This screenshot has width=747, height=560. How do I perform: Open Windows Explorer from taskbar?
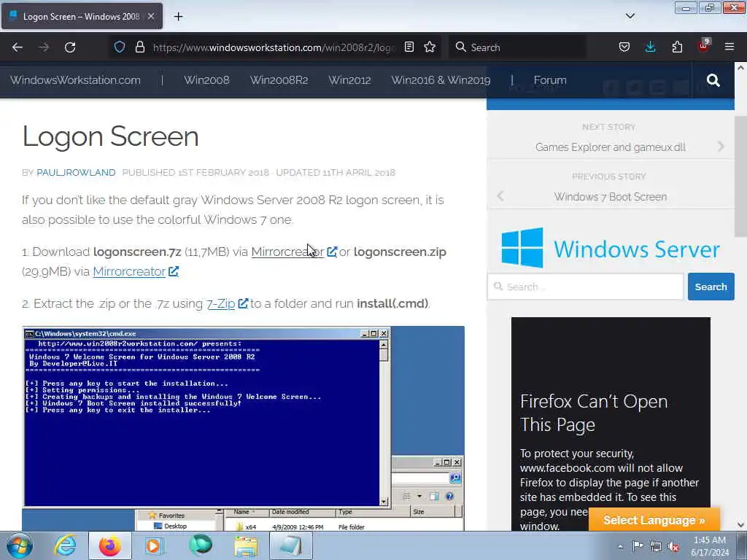(246, 545)
